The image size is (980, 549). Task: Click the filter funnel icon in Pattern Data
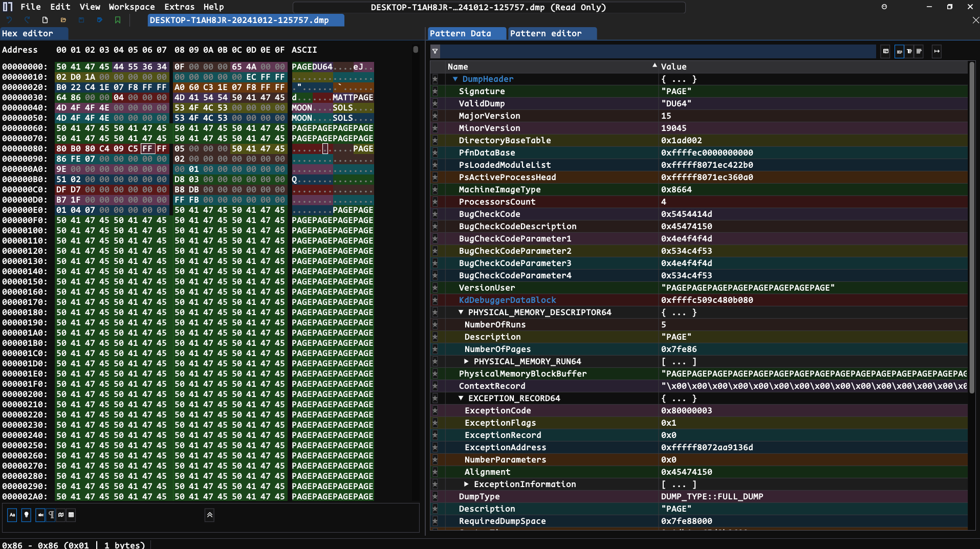[435, 51]
